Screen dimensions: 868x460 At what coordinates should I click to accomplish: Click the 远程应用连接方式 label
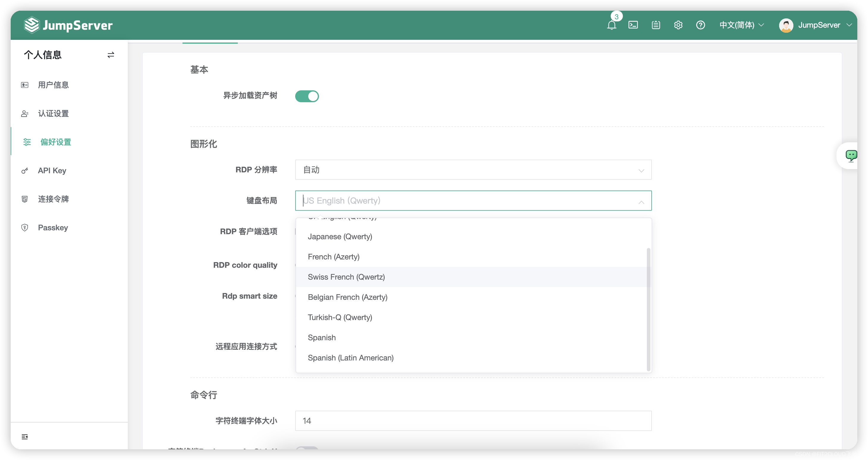click(x=246, y=346)
